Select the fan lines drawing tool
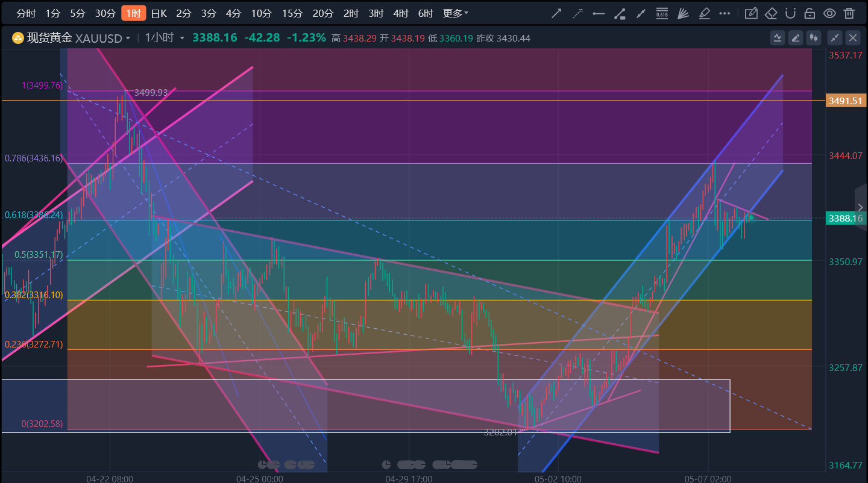 tap(683, 13)
